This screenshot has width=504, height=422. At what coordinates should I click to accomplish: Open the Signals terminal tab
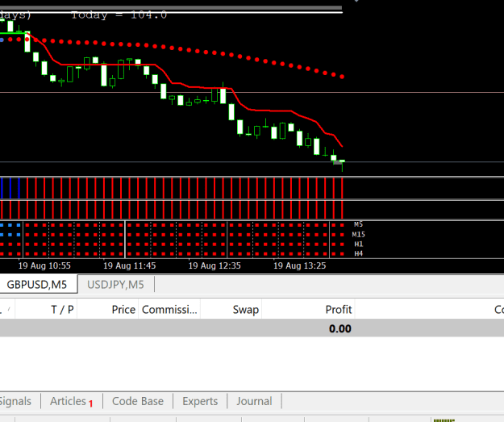tap(15, 401)
